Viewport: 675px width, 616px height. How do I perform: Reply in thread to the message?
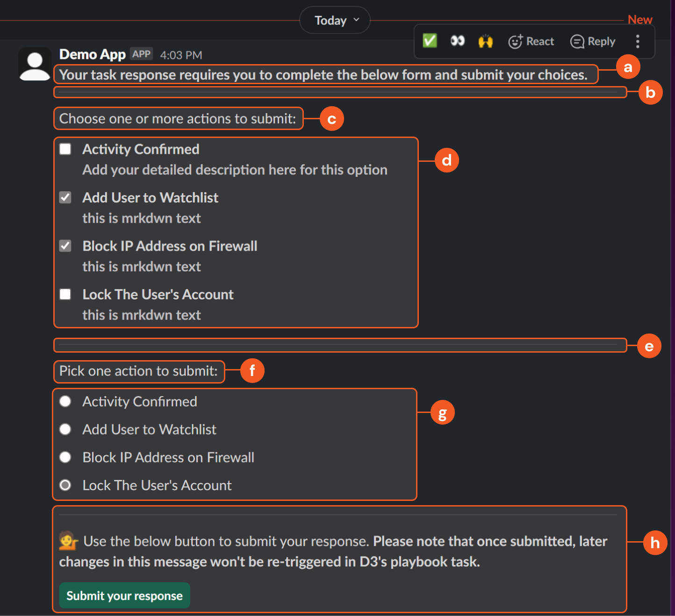(593, 42)
